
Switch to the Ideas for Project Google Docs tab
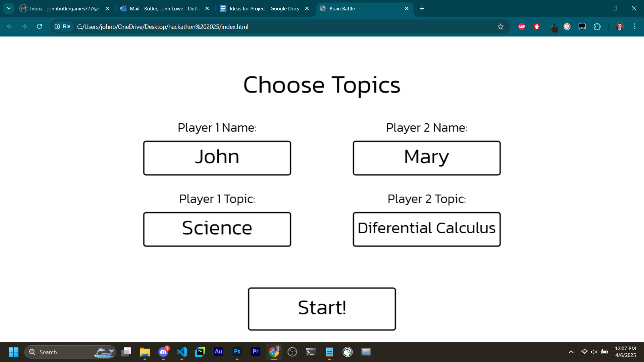(264, 8)
